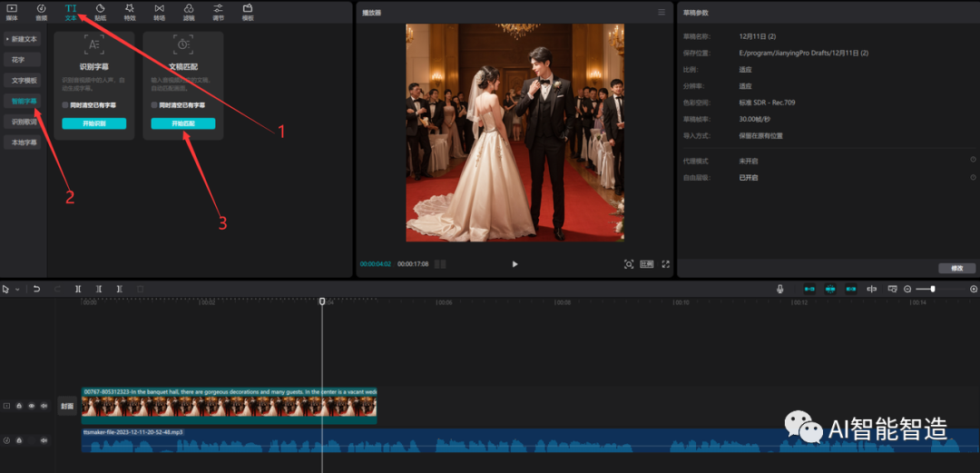Viewport: 980px width, 473px height.
Task: Select 识别歌词 in the text sidebar
Action: pos(23,122)
